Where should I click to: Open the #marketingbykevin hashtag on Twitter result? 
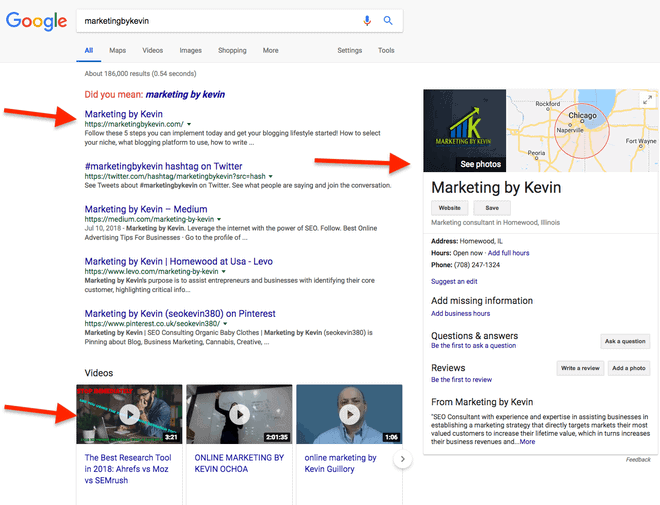(163, 166)
